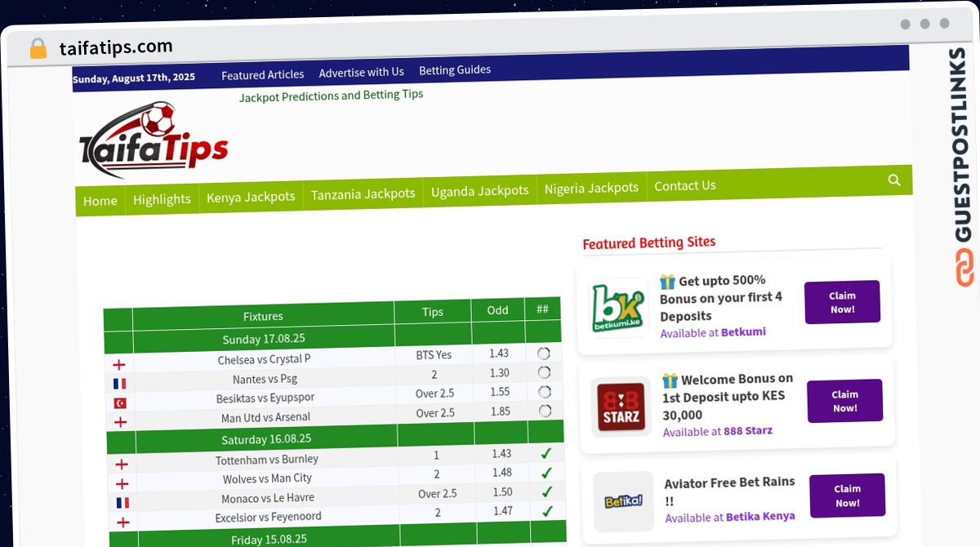Click Claim Now for Betika Aviator offer

(x=848, y=496)
